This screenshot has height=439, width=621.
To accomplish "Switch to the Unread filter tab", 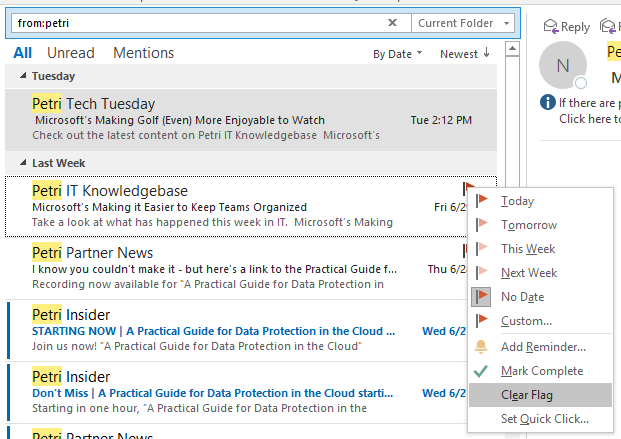I will 70,53.
